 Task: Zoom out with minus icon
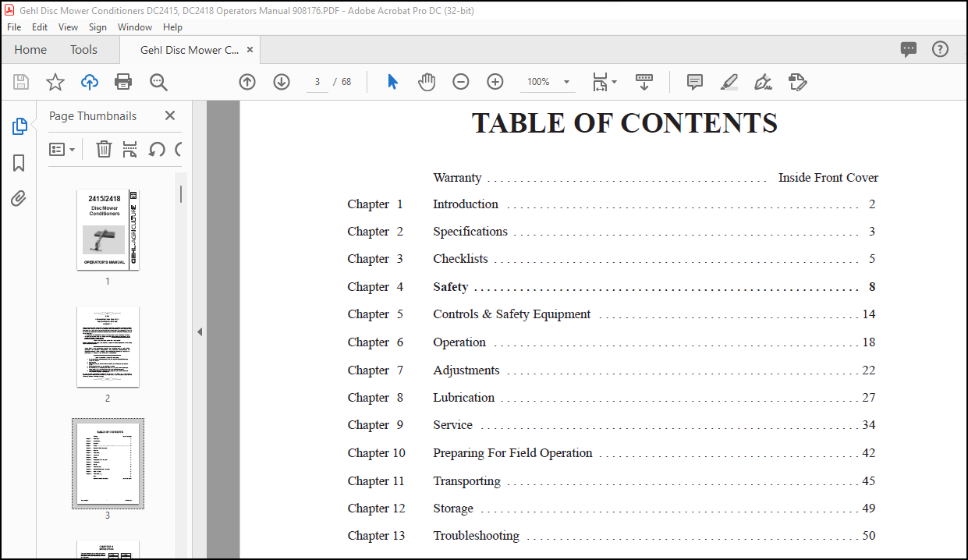[x=461, y=82]
